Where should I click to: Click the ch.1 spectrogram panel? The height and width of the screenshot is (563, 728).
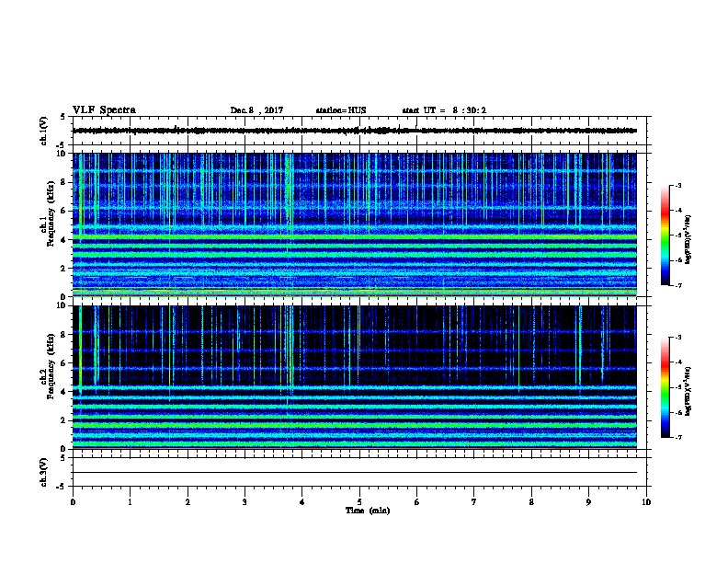click(355, 224)
